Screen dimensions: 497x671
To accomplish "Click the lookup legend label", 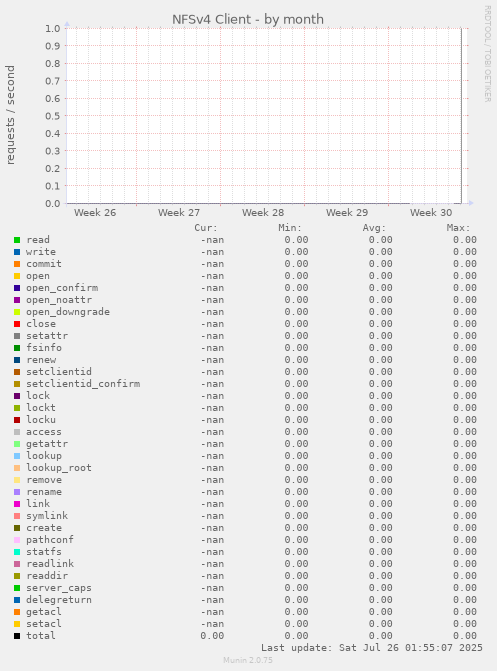I will (x=44, y=456).
